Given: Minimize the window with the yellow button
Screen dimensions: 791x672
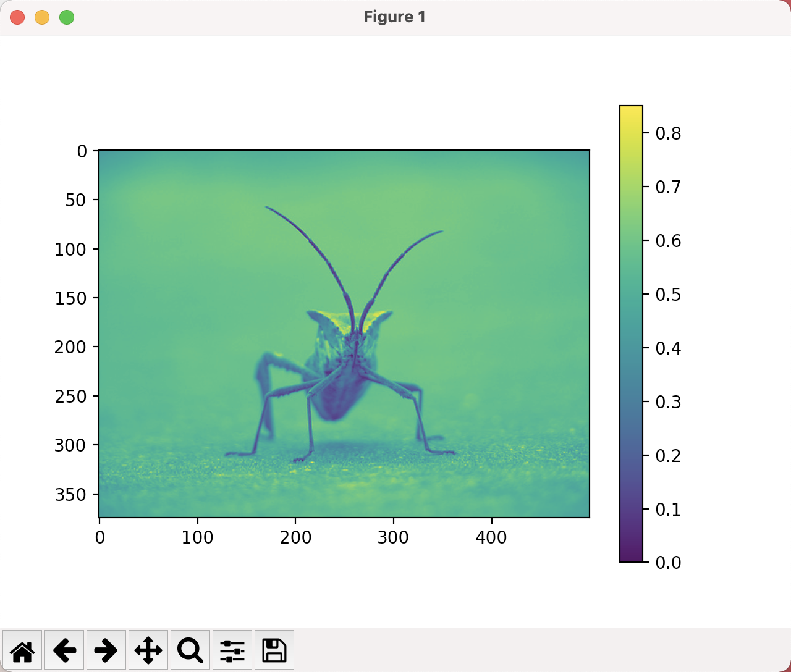Looking at the screenshot, I should (42, 17).
